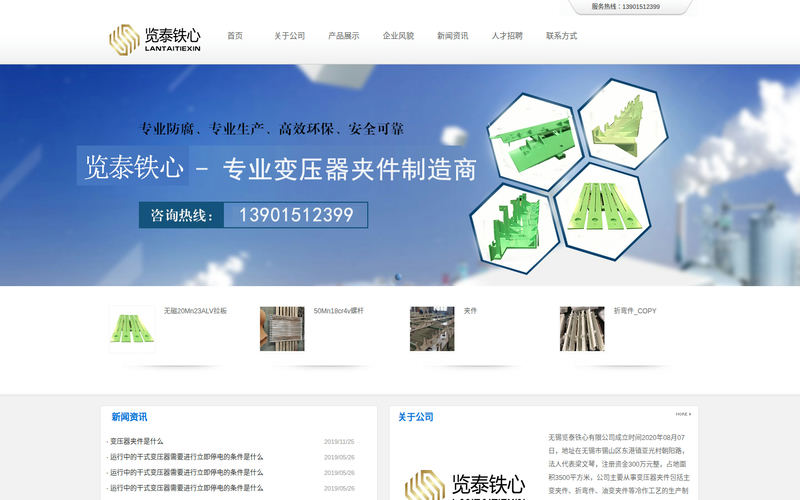Click the news date 2019/11/25
This screenshot has height=500, width=800.
pos(339,442)
